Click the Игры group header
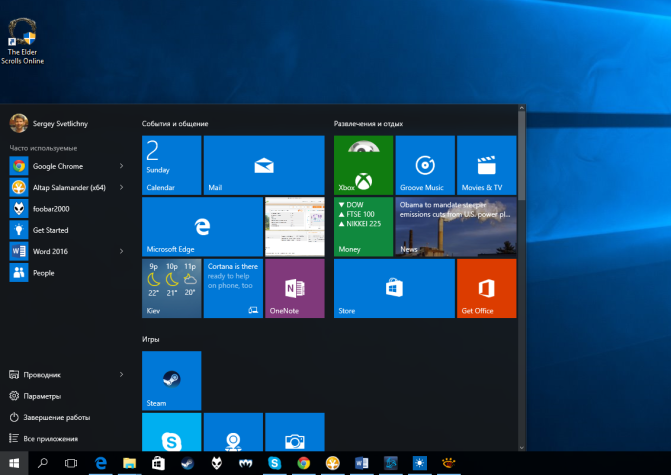 pyautogui.click(x=151, y=339)
